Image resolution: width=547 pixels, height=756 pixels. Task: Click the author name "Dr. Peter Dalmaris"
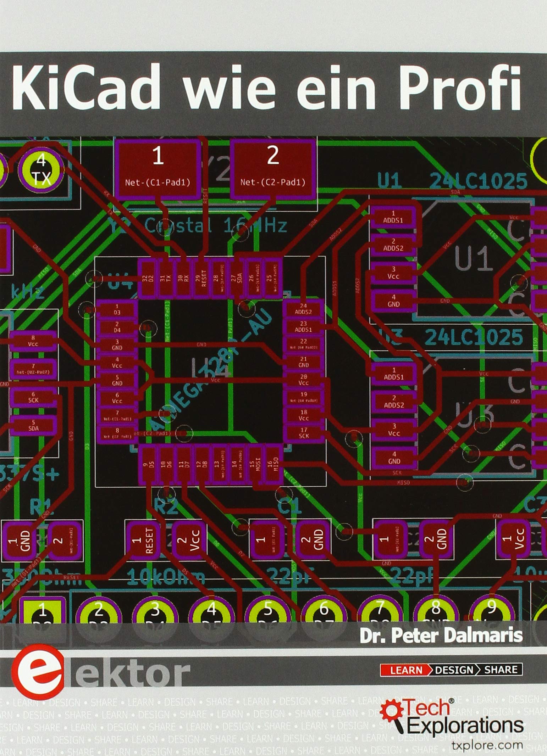[441, 635]
